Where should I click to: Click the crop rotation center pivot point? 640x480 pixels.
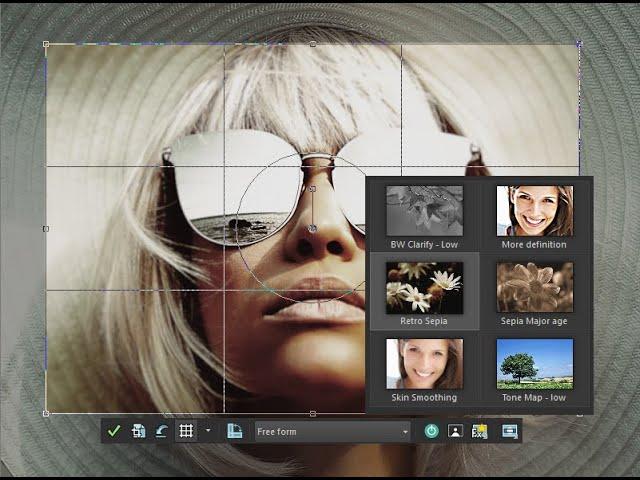pyautogui.click(x=313, y=228)
